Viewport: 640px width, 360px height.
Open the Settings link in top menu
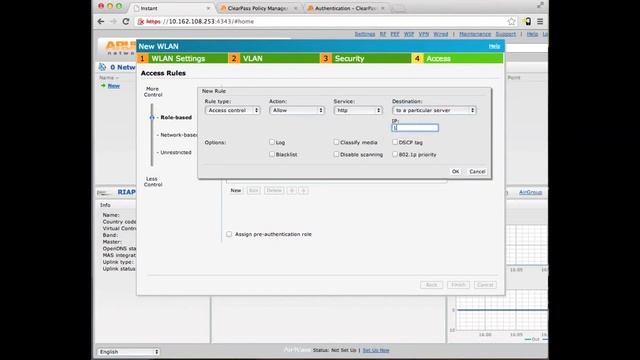pyautogui.click(x=364, y=34)
